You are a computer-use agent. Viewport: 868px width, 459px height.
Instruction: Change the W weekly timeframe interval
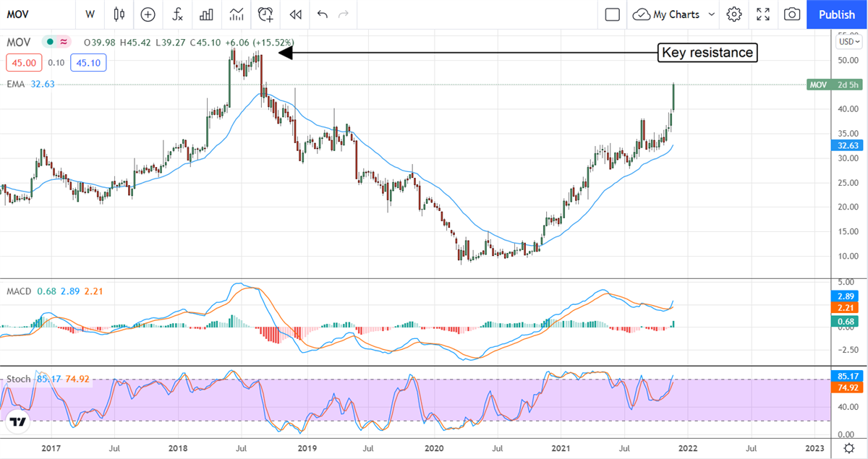(90, 14)
